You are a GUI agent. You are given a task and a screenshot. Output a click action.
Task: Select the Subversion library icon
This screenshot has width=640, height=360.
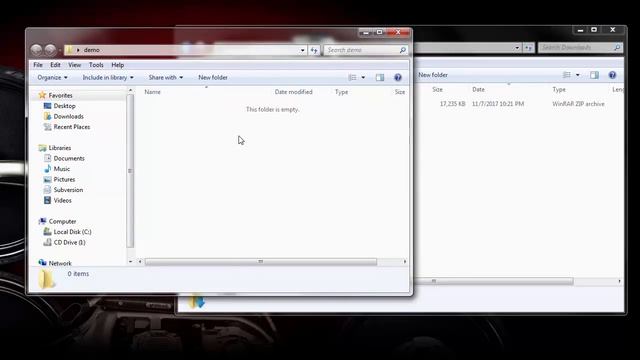[47, 190]
